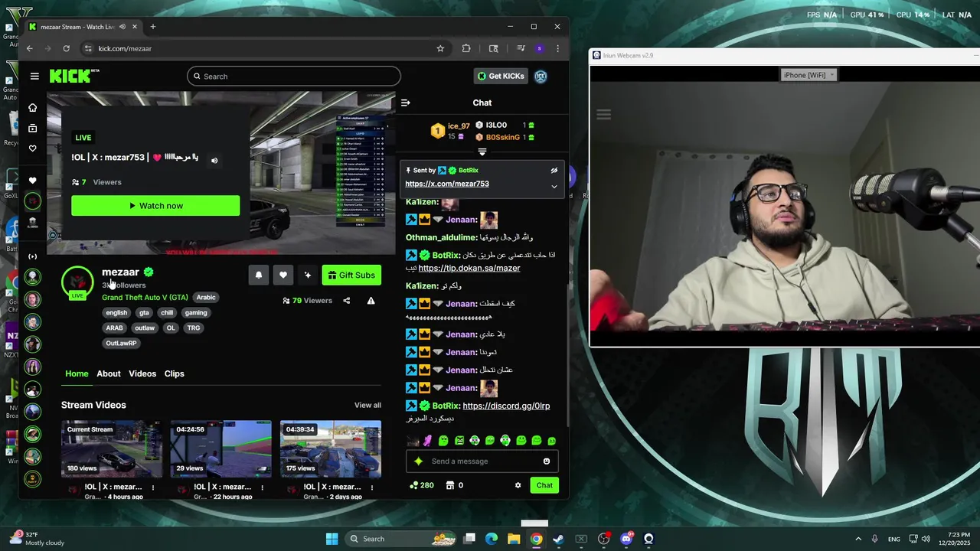Click the Watch now button
Image resolution: width=980 pixels, height=551 pixels.
click(x=155, y=206)
